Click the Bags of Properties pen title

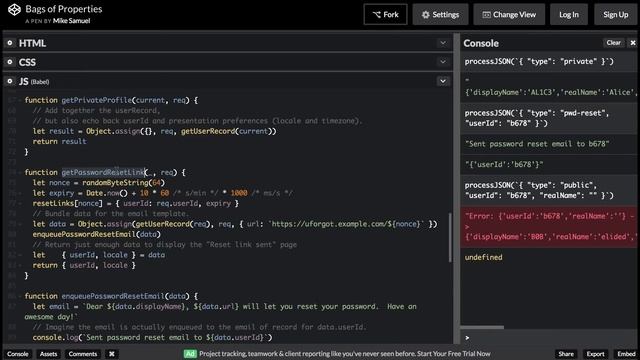click(x=64, y=9)
